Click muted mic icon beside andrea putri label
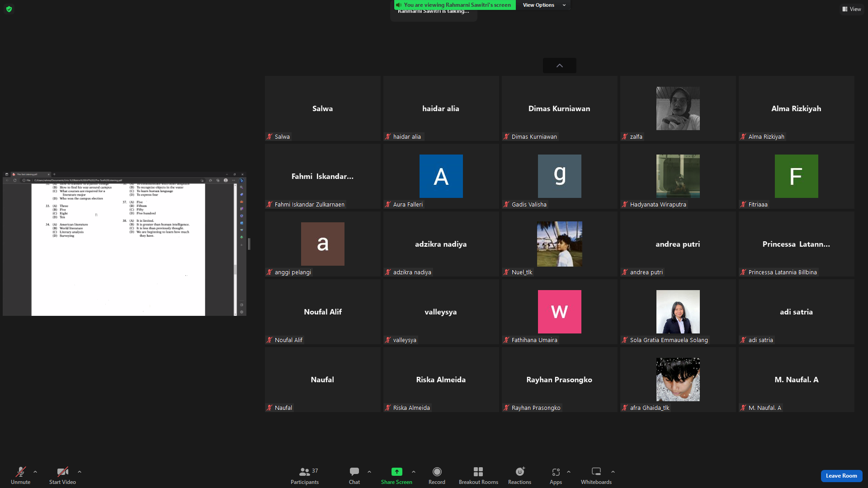Viewport: 868px width, 488px height. (625, 272)
